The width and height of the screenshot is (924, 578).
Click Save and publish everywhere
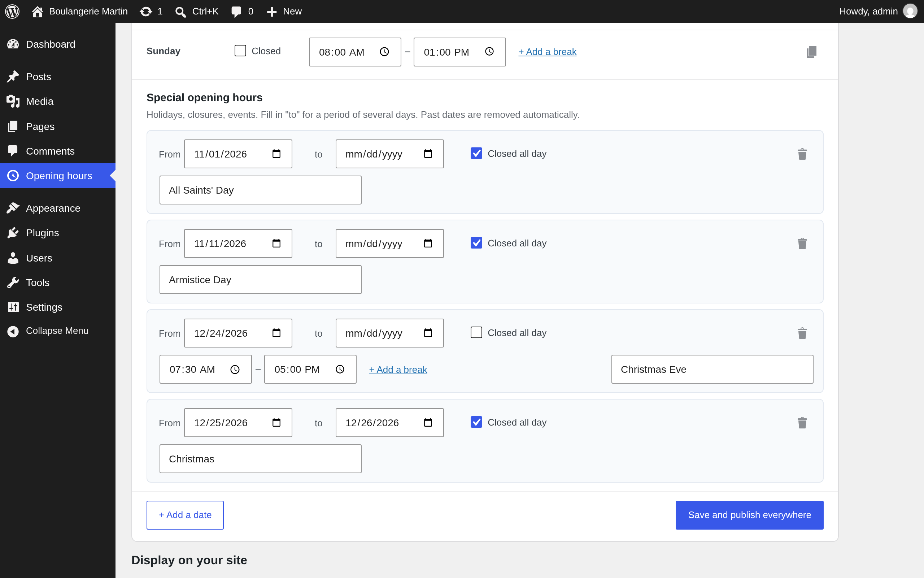point(749,515)
